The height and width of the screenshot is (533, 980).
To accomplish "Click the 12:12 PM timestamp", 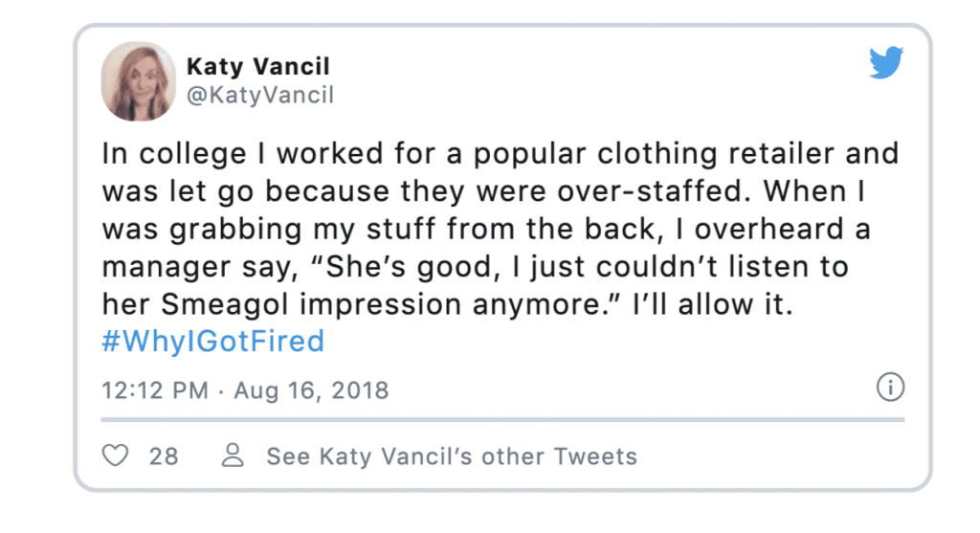I will pyautogui.click(x=155, y=390).
